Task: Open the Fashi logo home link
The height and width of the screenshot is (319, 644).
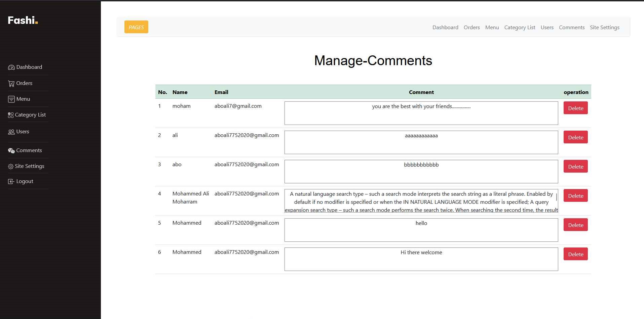Action: tap(23, 20)
